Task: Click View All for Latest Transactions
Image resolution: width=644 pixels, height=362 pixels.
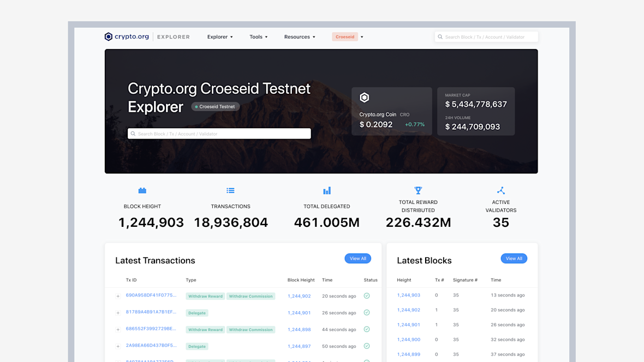Action: pyautogui.click(x=357, y=258)
